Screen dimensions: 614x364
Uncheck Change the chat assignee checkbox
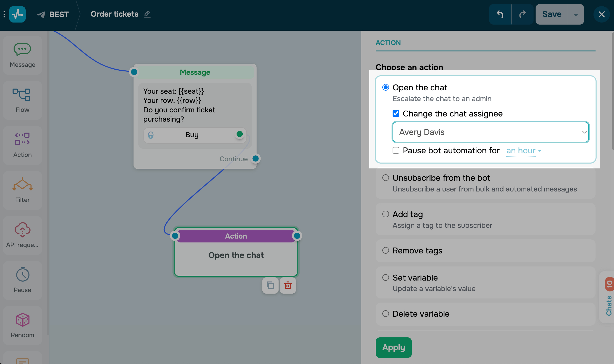396,113
